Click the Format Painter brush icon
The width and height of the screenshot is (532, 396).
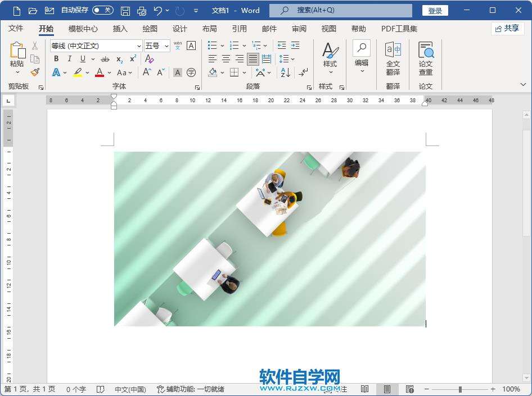click(35, 72)
